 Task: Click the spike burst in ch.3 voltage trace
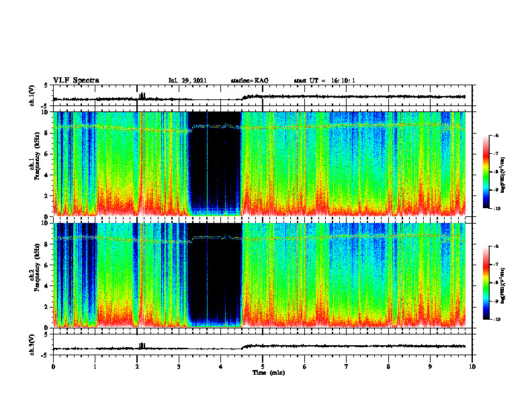[142, 346]
